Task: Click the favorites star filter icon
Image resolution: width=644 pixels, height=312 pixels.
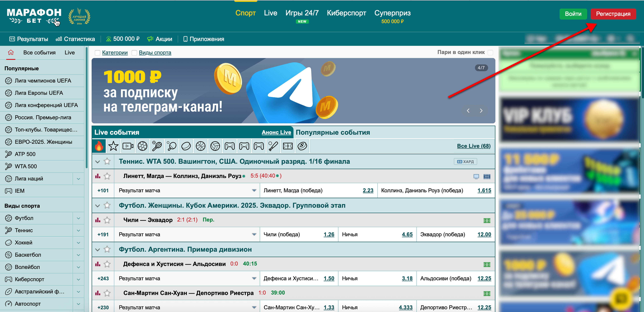Action: click(x=113, y=146)
